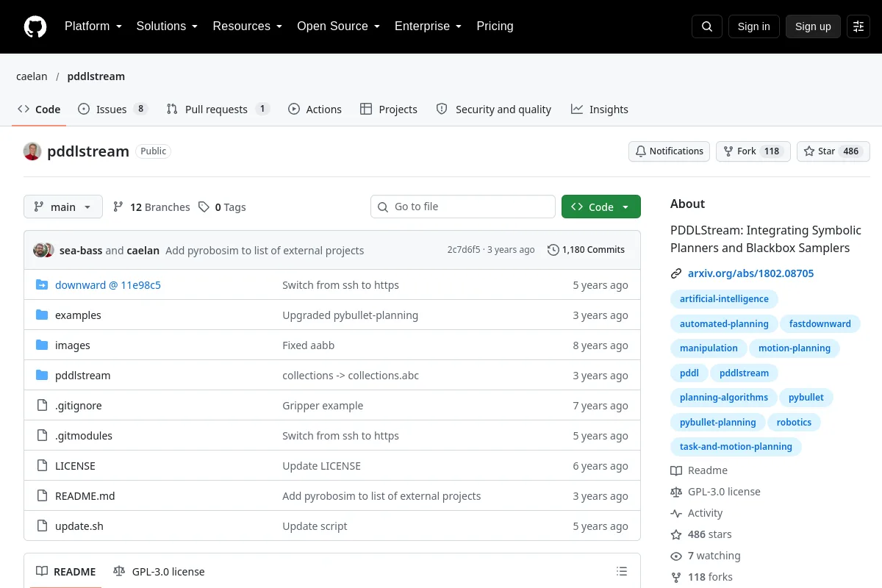
Task: Open the Activity pulse icon
Action: pos(676,513)
